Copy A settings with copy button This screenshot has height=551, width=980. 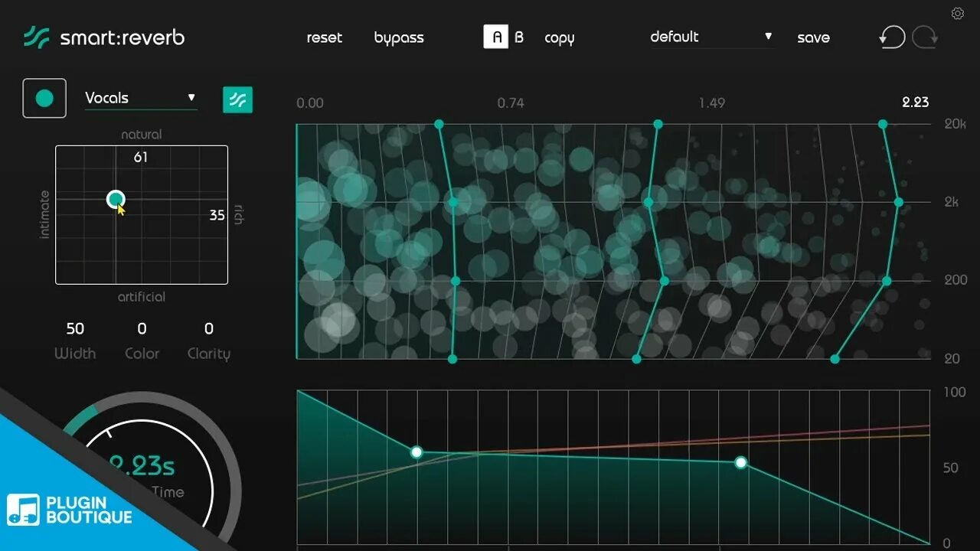559,38
